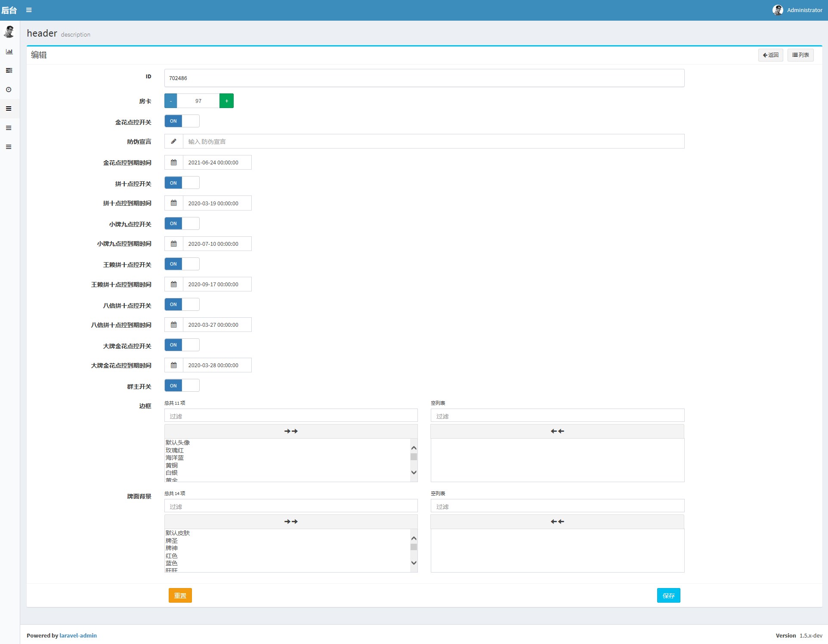Click the sidebar user profile avatar
The height and width of the screenshot is (644, 828).
coord(9,31)
